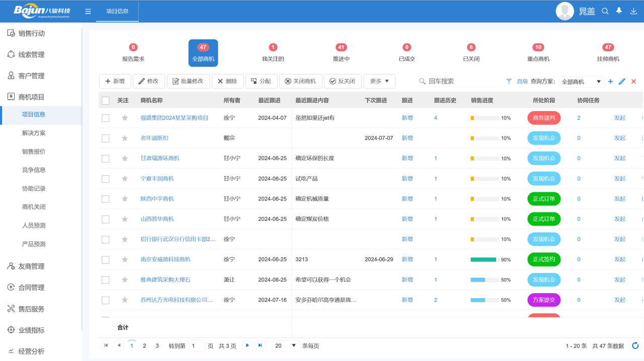644x361 pixels.
Task: Open the 甘肃瑞源环商机 opportunity link
Action: (160, 158)
